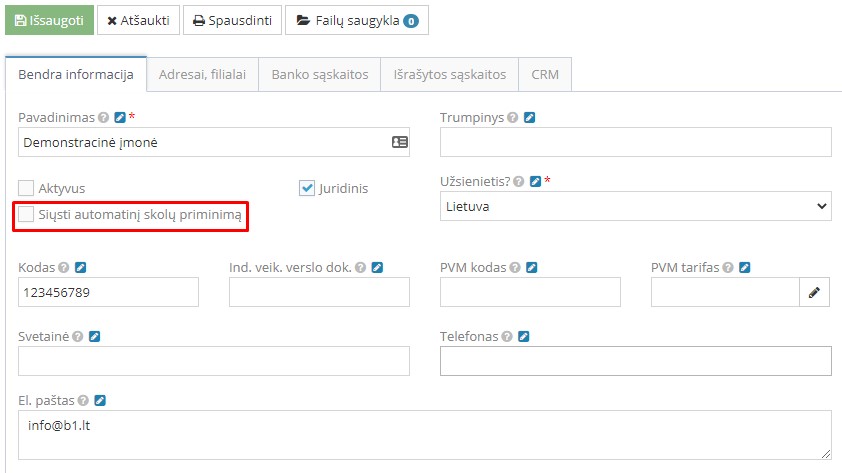Click help icon next to Užsienietis

[519, 181]
